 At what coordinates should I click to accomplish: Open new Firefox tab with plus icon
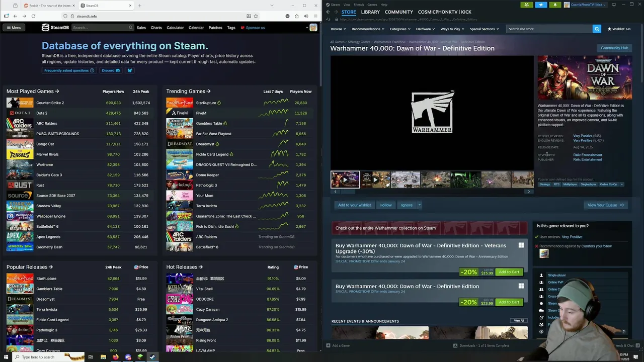pyautogui.click(x=139, y=6)
